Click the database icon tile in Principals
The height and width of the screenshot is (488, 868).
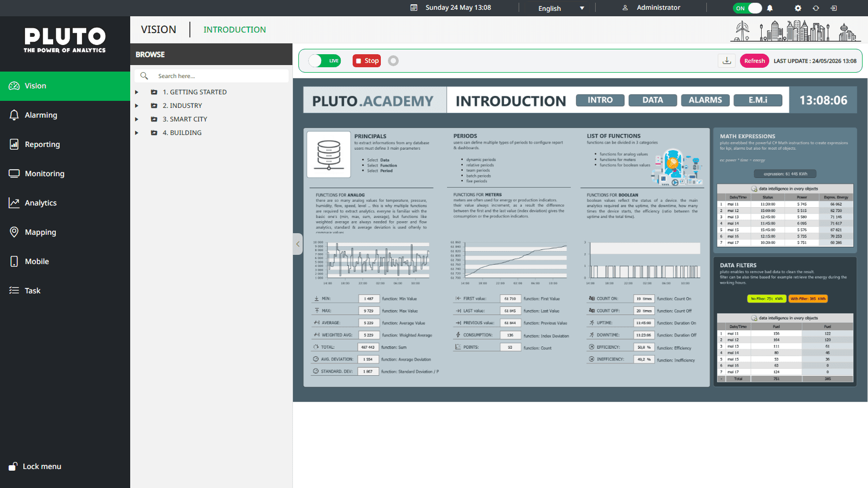[329, 155]
